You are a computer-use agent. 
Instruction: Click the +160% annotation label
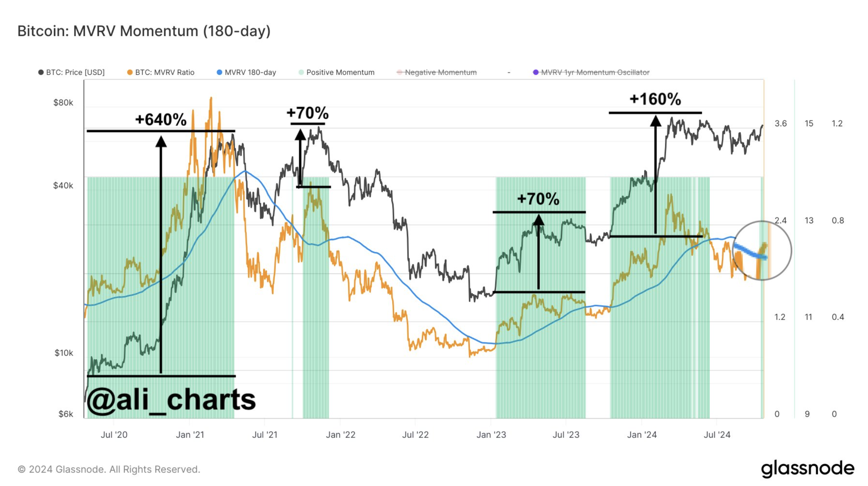tap(655, 99)
